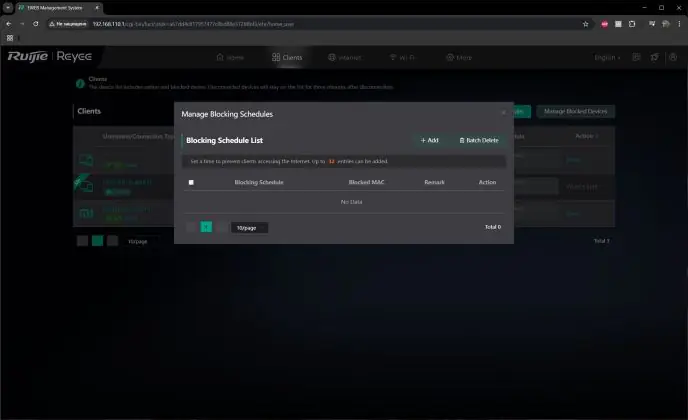Click the green page button in background pagination
This screenshot has width=688, height=420.
pos(97,241)
